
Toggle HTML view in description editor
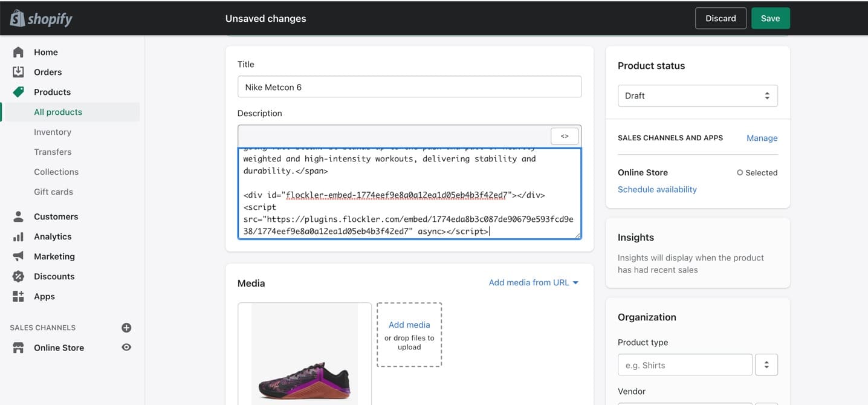point(565,136)
